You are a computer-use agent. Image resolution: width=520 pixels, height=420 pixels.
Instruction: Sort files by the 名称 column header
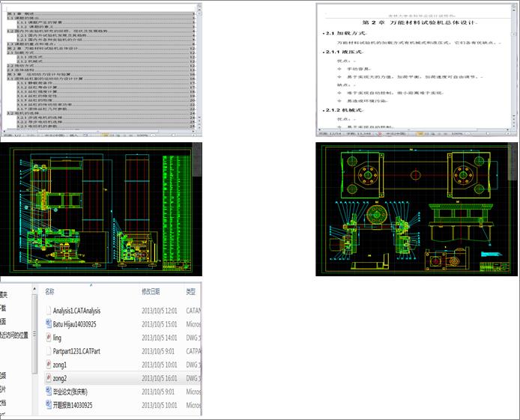[x=49, y=291]
